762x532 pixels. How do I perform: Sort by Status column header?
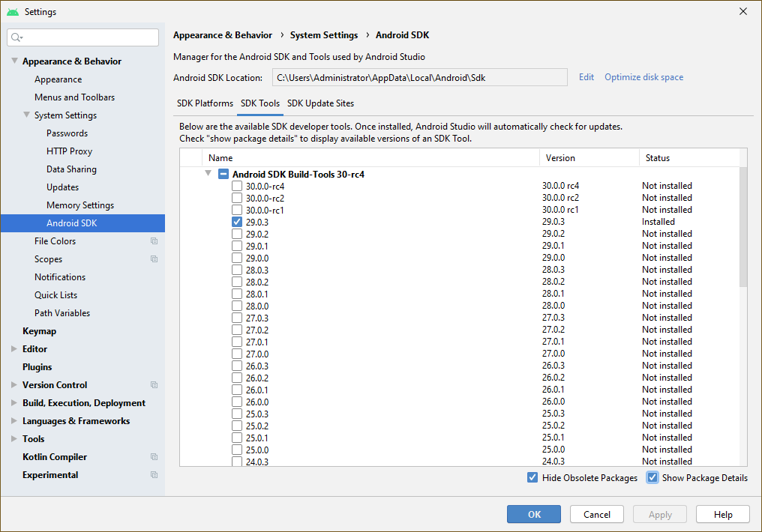point(689,158)
